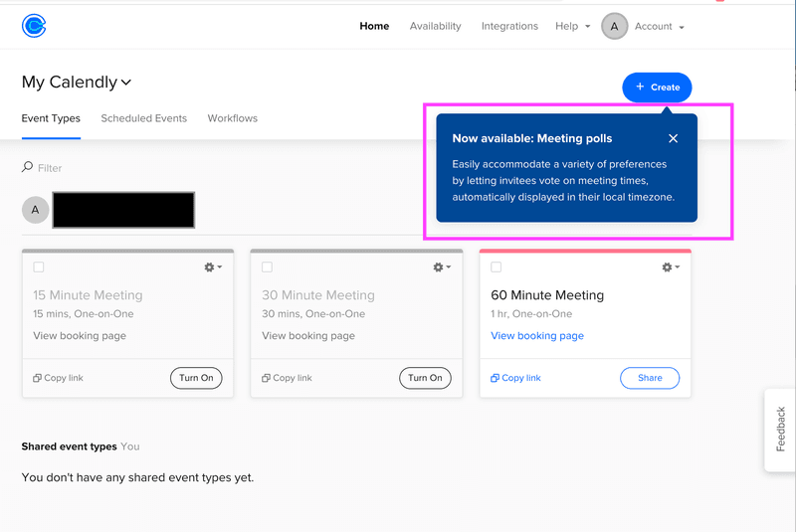Switch to the Scheduled Events tab
Image resolution: width=796 pixels, height=532 pixels.
tap(143, 118)
